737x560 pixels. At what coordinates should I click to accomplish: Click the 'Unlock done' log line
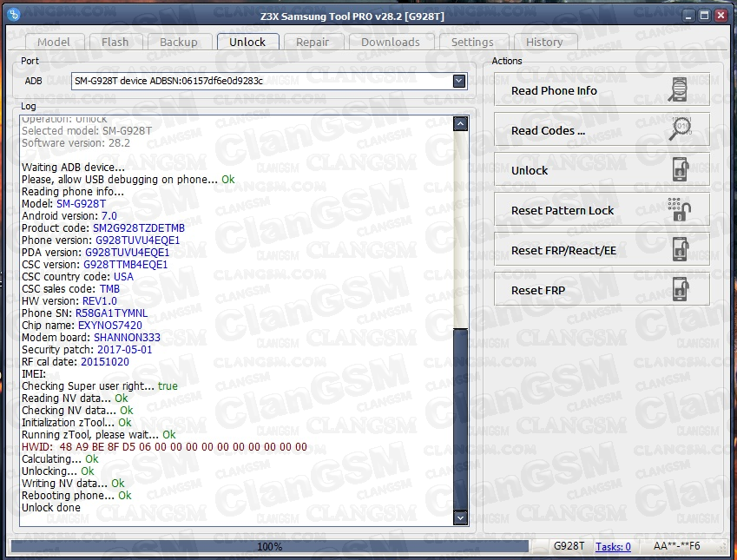coord(51,507)
